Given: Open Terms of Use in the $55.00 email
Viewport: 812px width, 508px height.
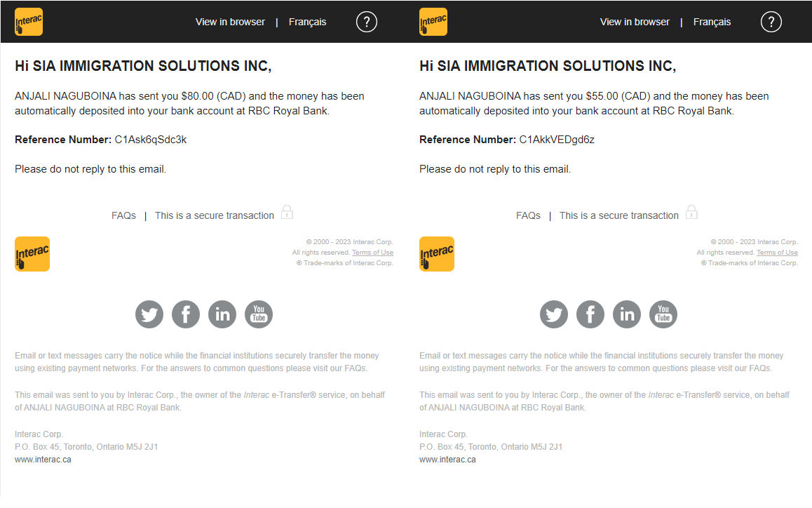Looking at the screenshot, I should 778,253.
